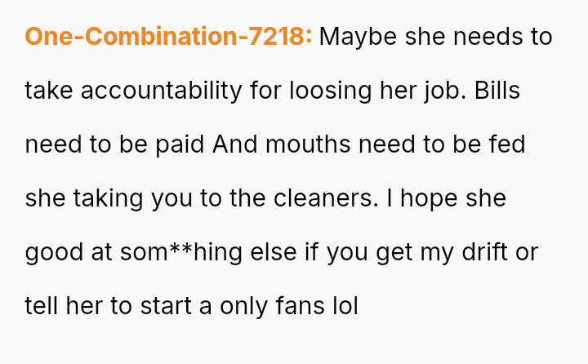This screenshot has height=364, width=588.
Task: Click the word "lol" ending the comment
Action: 343,306
